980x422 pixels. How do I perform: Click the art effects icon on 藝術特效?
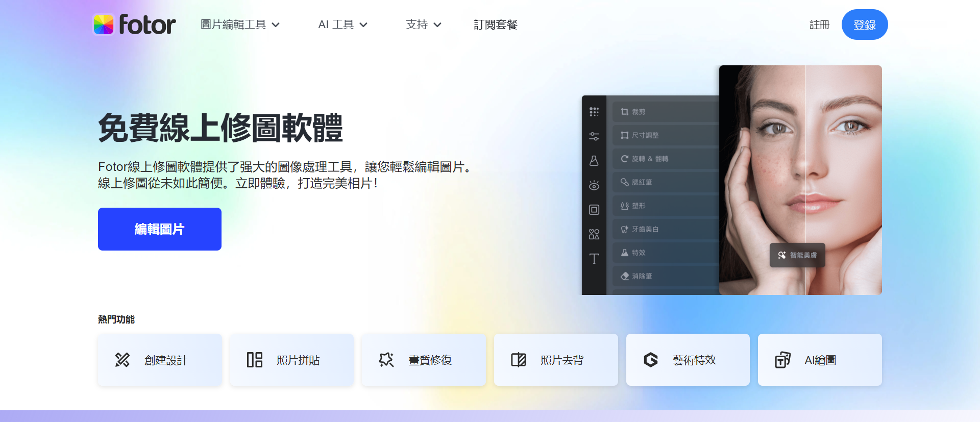[651, 360]
